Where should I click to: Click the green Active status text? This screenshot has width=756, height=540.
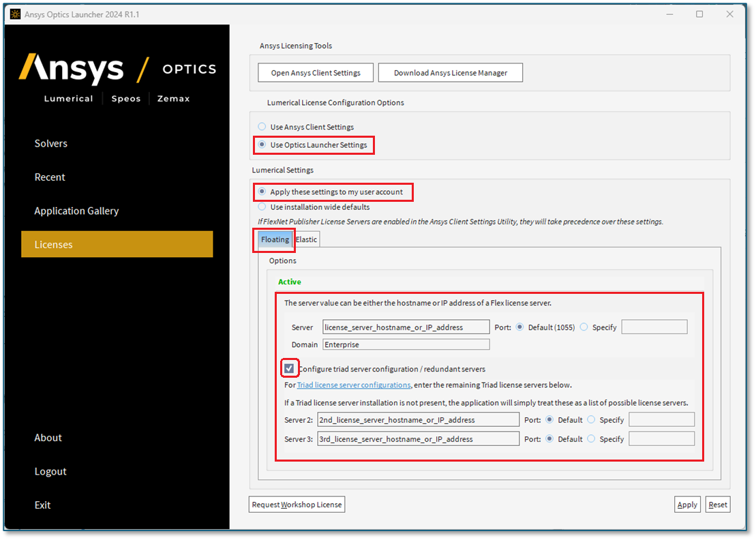[x=289, y=282]
